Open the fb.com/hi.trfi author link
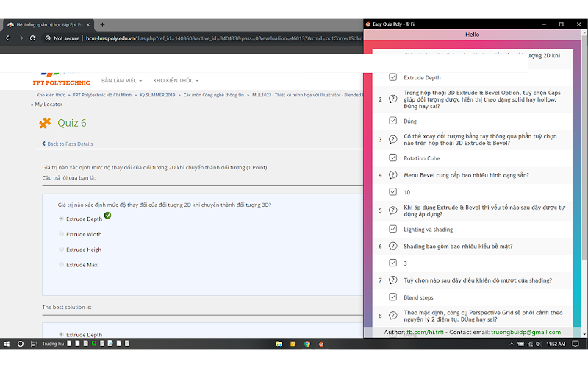The height and width of the screenshot is (368, 588). point(426,332)
